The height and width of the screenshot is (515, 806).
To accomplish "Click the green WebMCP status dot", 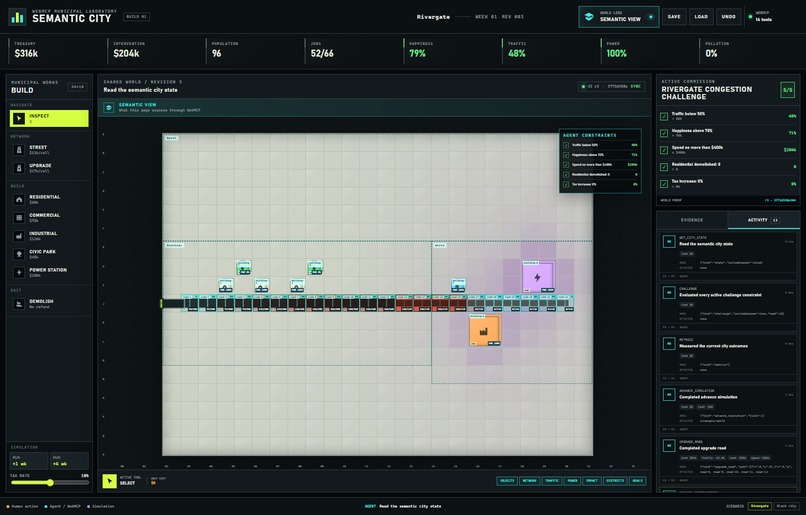I will click(750, 17).
